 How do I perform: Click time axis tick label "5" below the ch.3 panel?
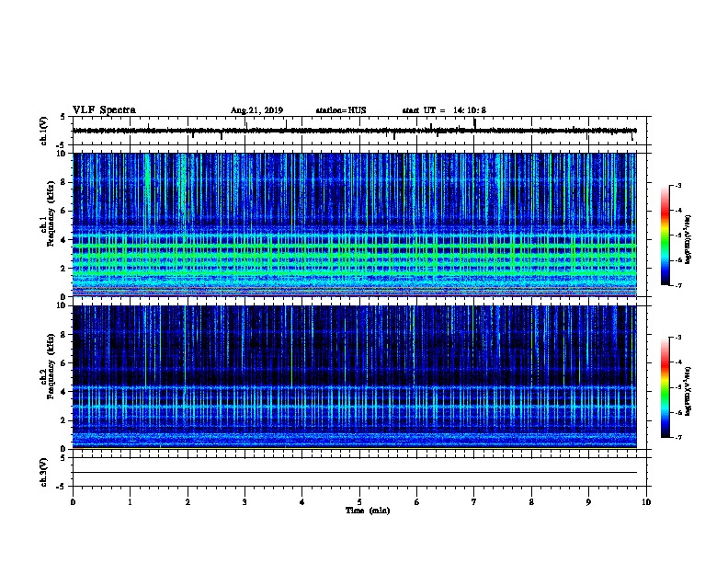[x=359, y=502]
